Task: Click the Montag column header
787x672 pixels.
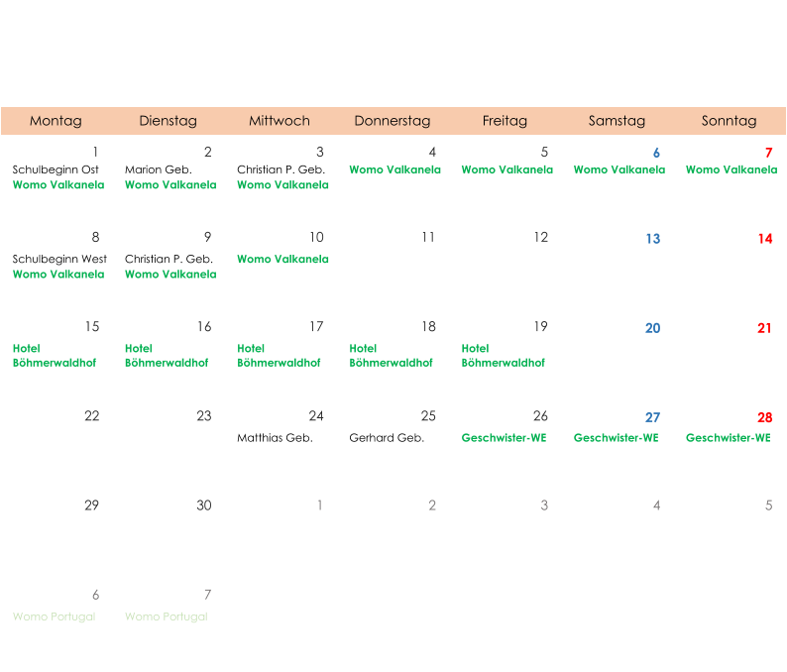Action: point(56,121)
